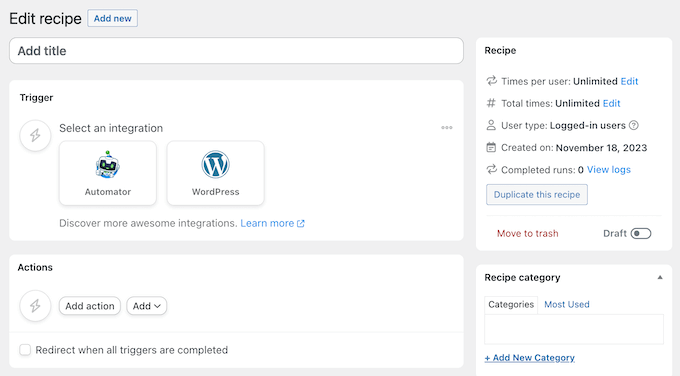Click Duplicate this recipe button

tap(537, 194)
